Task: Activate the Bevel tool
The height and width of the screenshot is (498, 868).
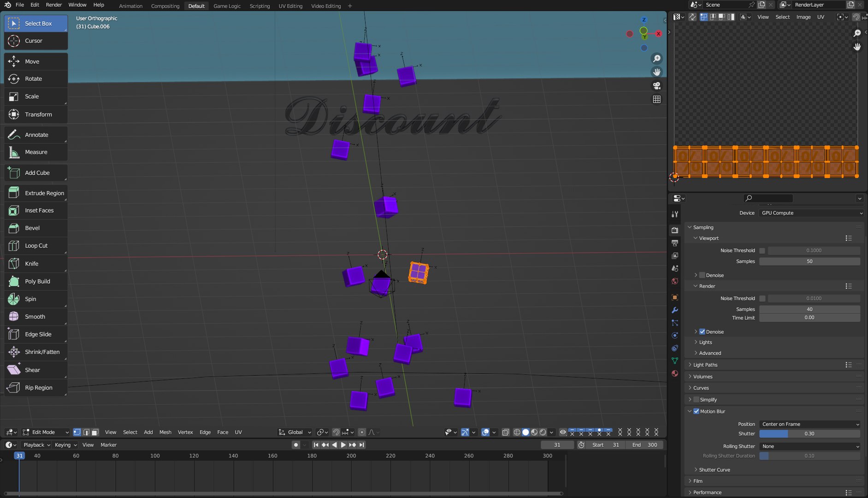Action: tap(36, 228)
